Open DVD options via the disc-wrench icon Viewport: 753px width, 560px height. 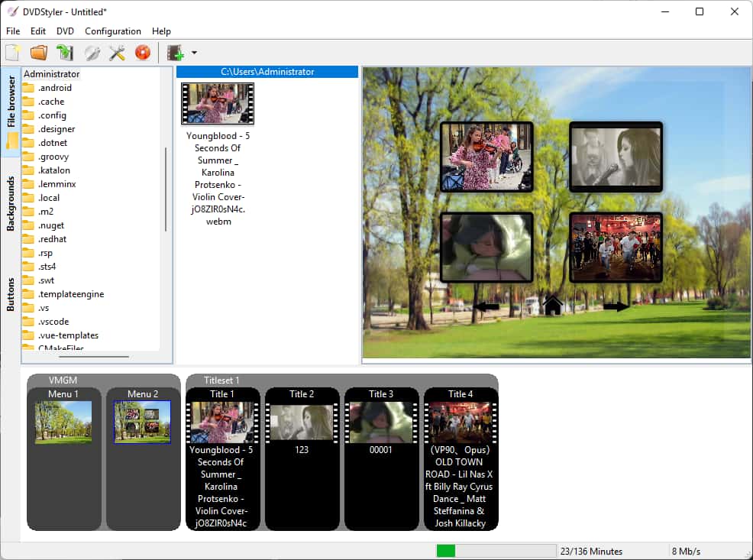tap(92, 53)
